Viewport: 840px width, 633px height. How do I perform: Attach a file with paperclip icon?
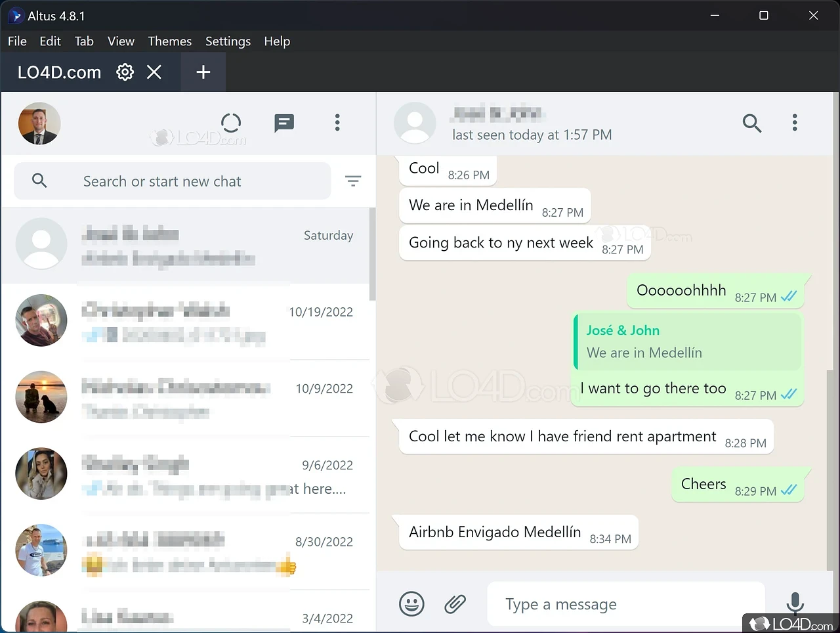455,603
